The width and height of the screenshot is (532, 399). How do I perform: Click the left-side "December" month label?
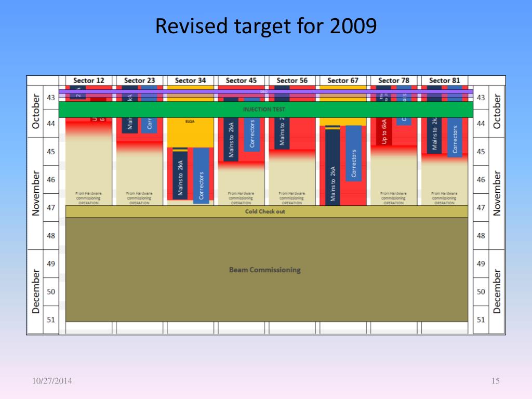point(35,291)
